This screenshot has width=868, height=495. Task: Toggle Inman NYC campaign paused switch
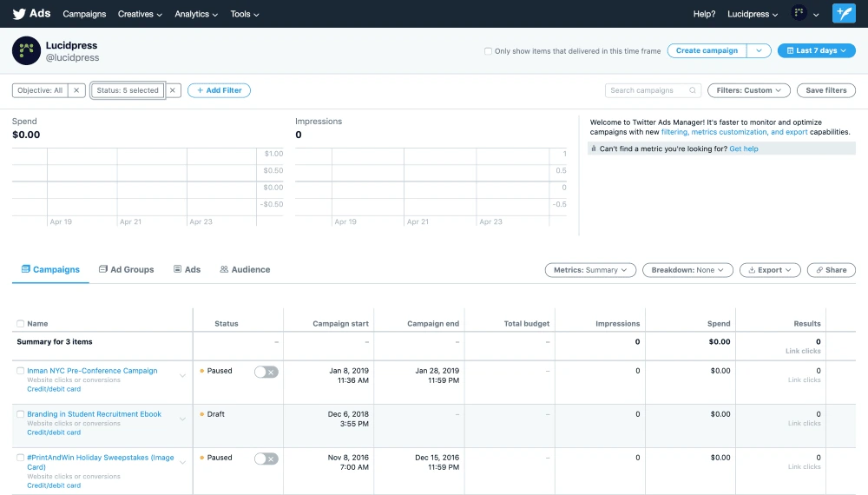[266, 372]
